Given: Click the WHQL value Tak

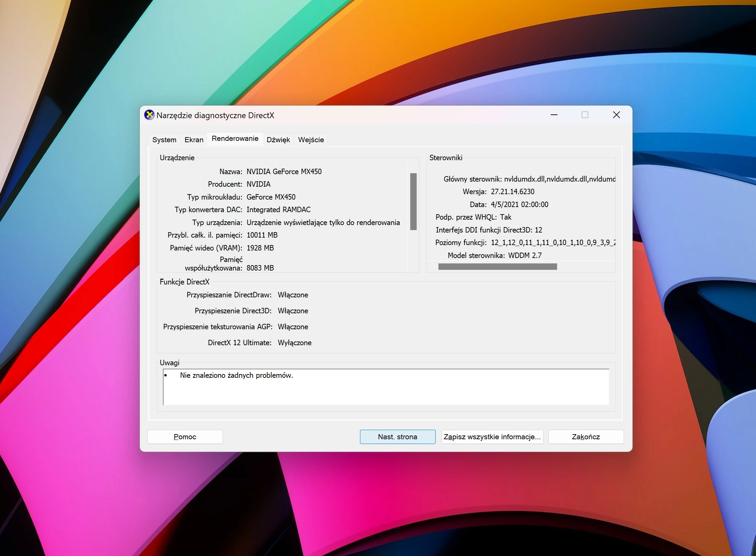Looking at the screenshot, I should pyautogui.click(x=506, y=217).
